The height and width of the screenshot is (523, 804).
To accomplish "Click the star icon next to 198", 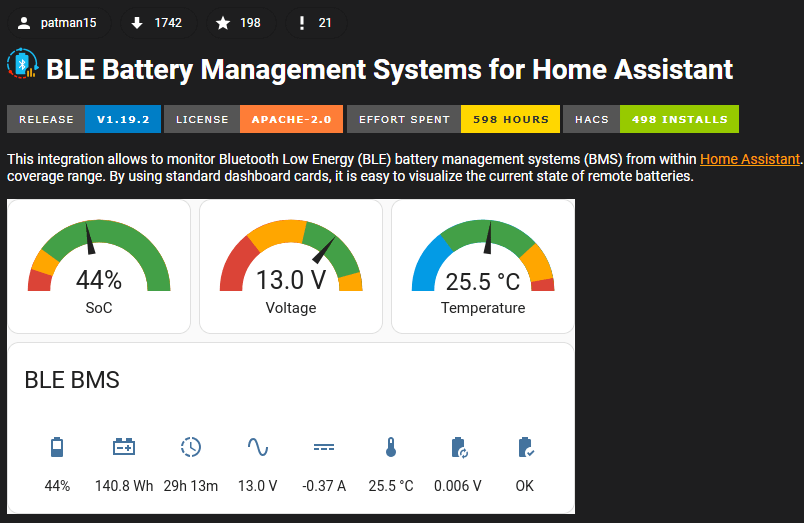I will tap(222, 23).
